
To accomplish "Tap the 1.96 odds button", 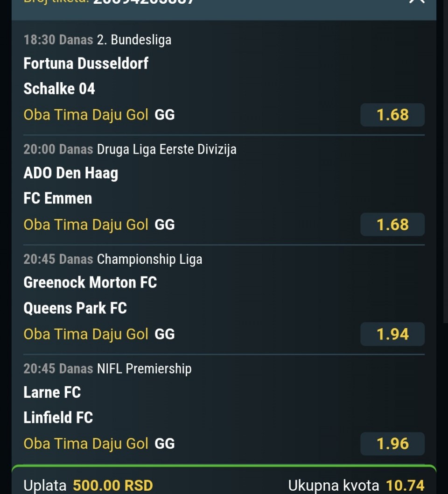I will tap(392, 444).
